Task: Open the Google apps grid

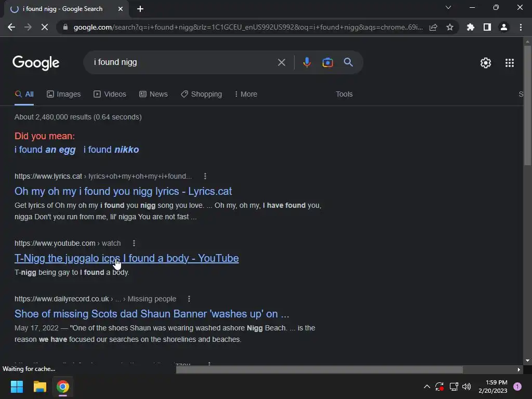Action: coord(510,63)
